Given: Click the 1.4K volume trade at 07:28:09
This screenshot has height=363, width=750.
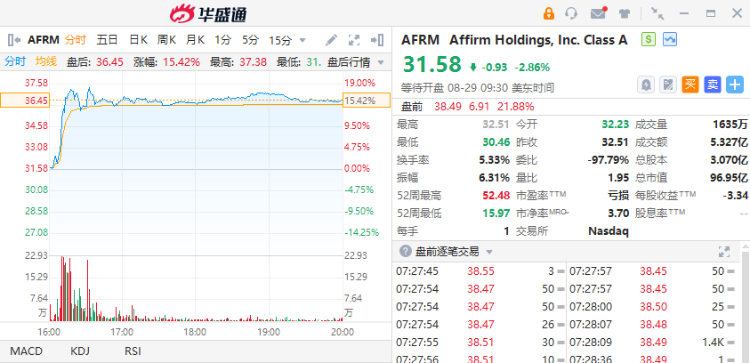Looking at the screenshot, I should click(x=714, y=342).
